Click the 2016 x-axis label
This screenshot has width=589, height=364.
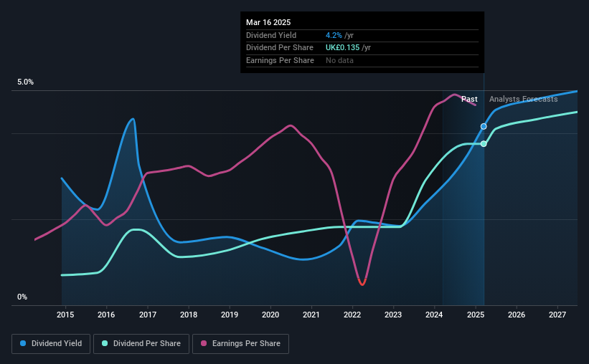(106, 315)
